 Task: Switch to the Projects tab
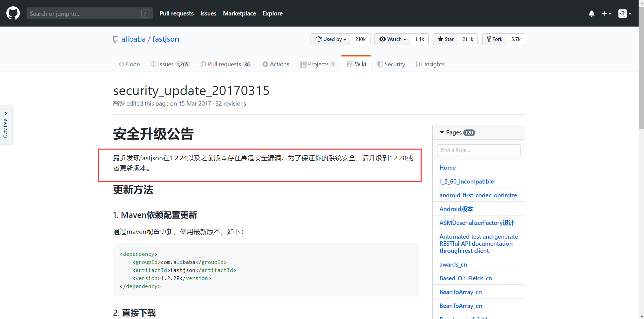318,64
